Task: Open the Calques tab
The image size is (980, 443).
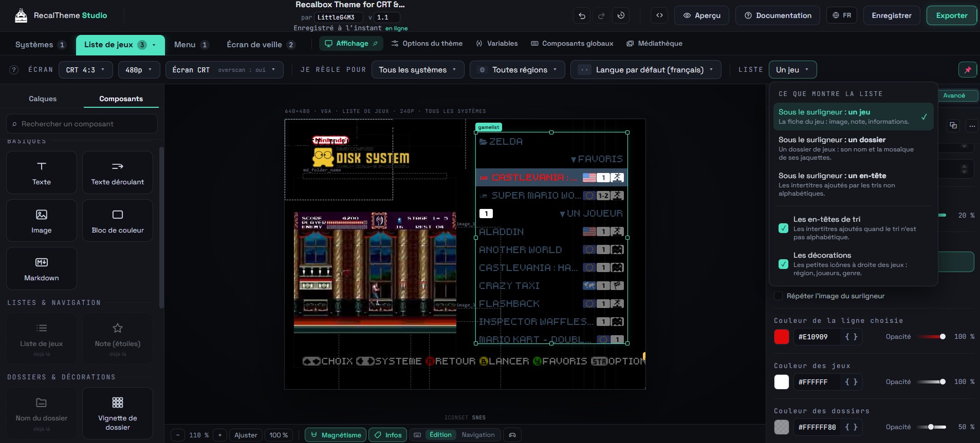Action: [43, 99]
